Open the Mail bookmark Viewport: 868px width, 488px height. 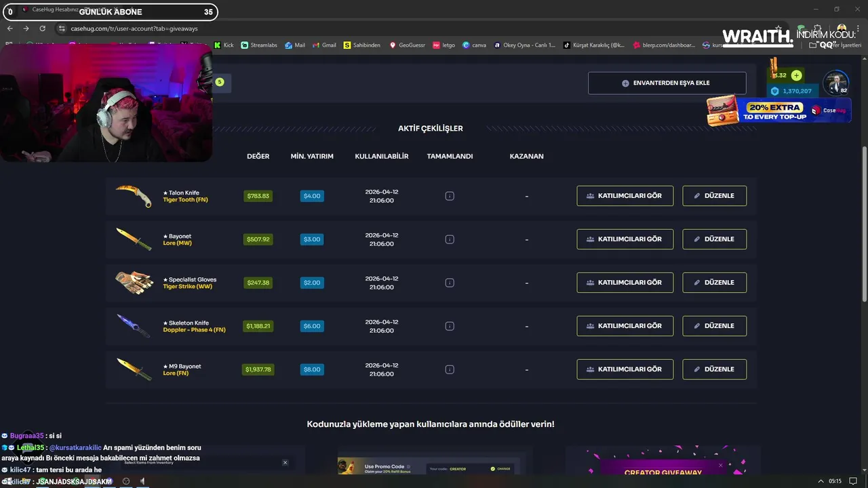(x=295, y=45)
